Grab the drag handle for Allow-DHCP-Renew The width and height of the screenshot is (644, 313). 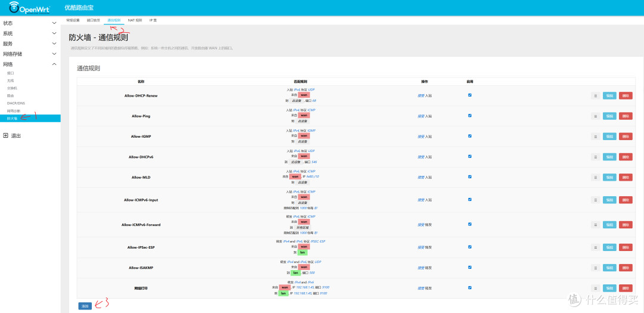tap(595, 96)
